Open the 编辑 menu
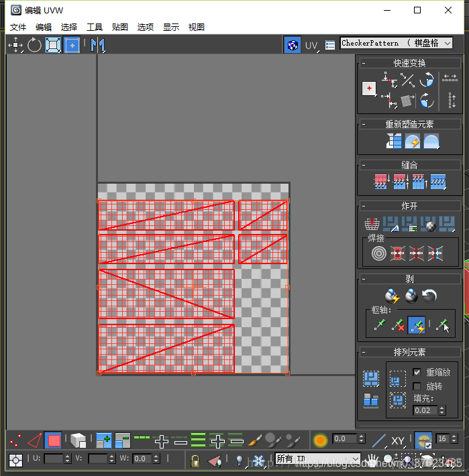Screen dimensions: 469x476 pyautogui.click(x=44, y=27)
